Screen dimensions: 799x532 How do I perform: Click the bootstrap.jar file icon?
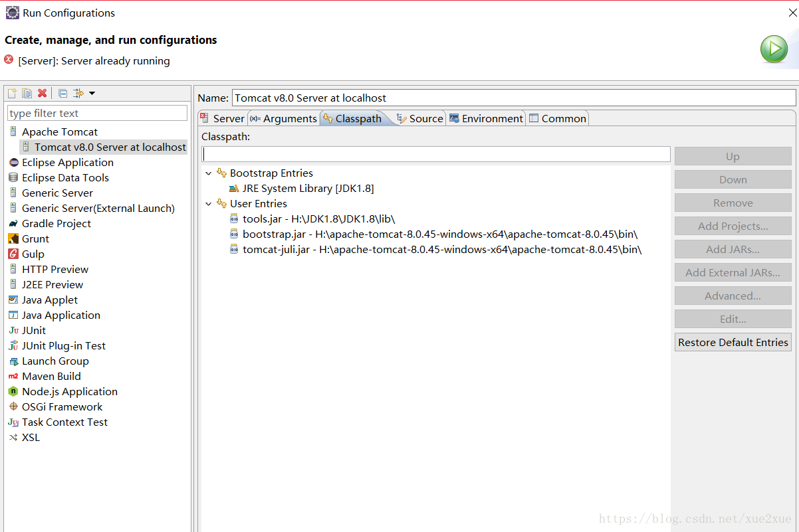point(234,234)
